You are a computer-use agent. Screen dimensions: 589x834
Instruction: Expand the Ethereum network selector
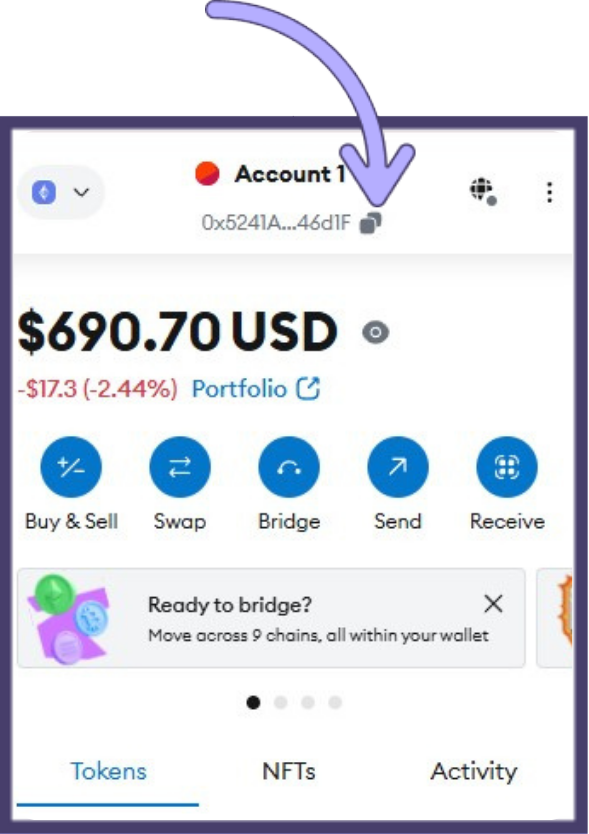61,192
